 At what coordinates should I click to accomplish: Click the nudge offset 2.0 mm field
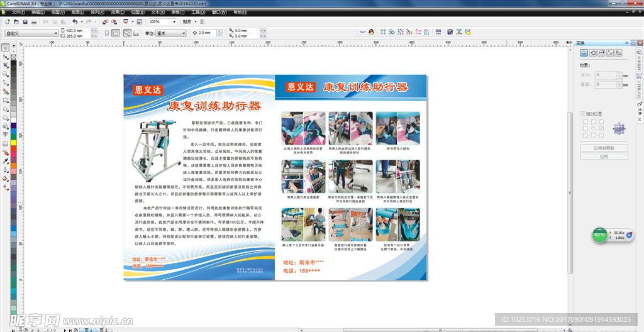click(207, 33)
